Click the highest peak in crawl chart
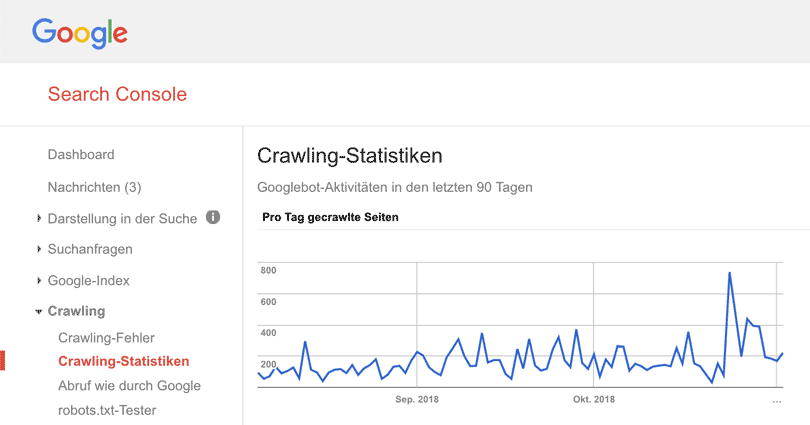The image size is (810, 425). [729, 273]
